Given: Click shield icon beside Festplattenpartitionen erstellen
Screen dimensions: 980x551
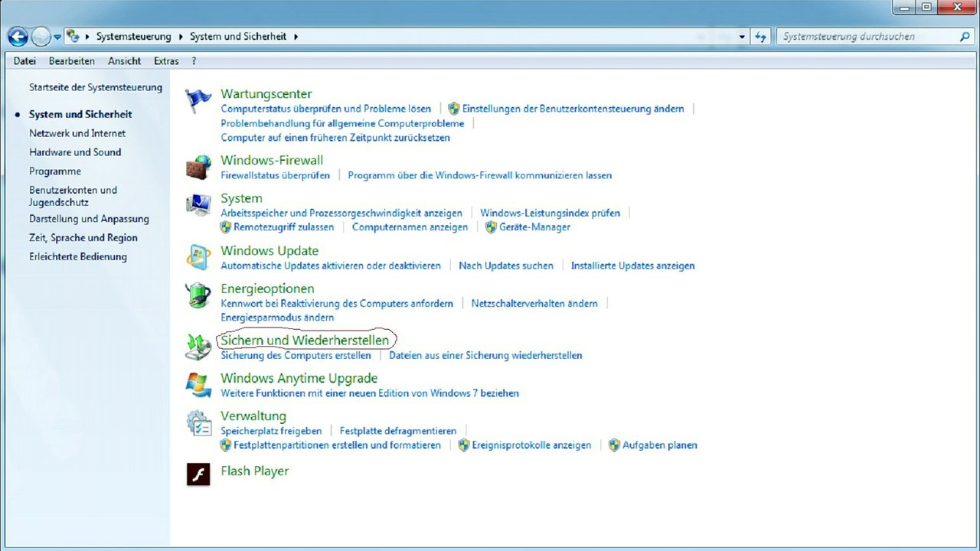Looking at the screenshot, I should (x=225, y=445).
